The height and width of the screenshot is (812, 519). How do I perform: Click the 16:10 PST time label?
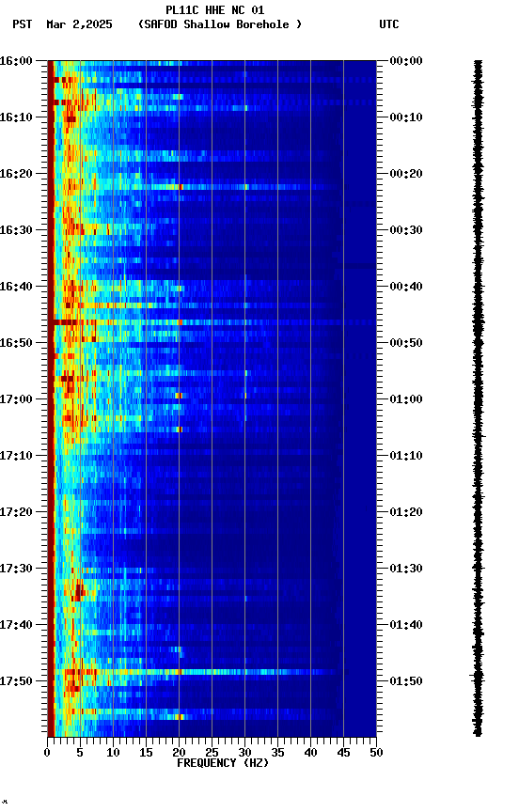point(16,117)
